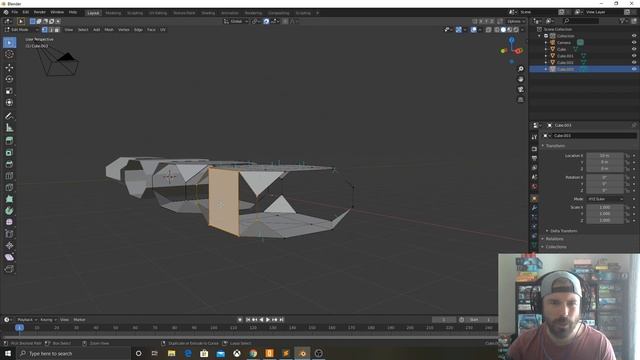640x360 pixels.
Task: Click the Location X value field
Action: coord(605,156)
